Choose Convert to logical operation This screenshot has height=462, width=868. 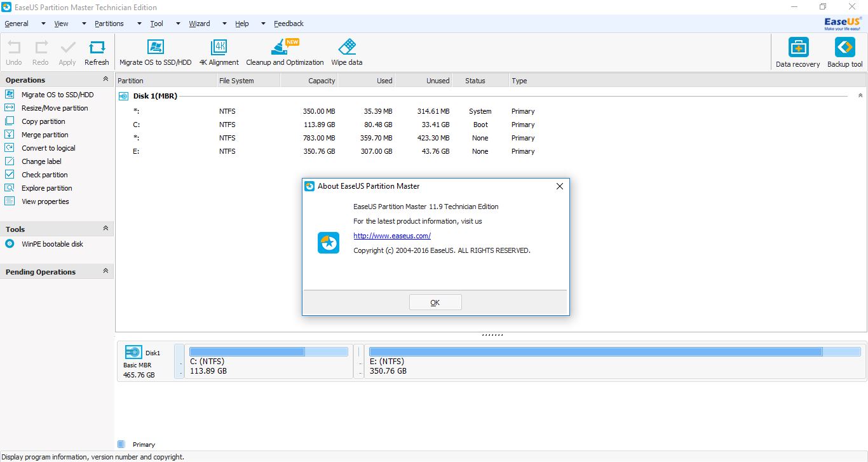coord(48,148)
